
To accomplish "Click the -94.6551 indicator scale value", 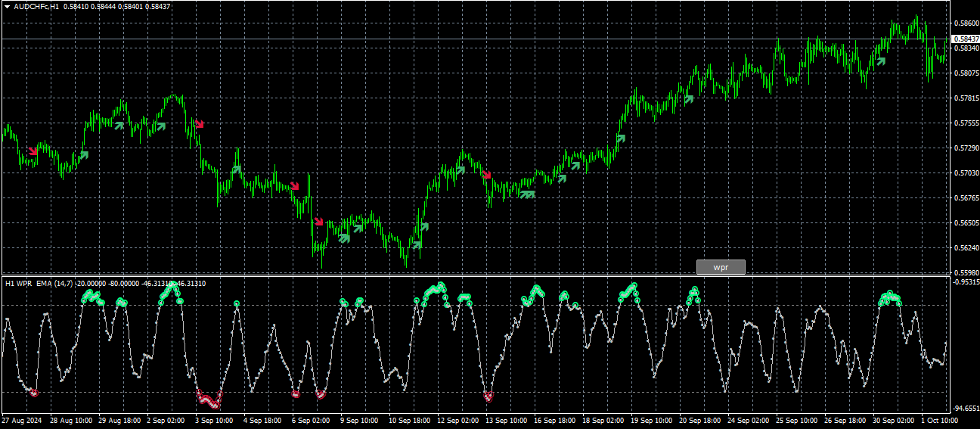I will [x=965, y=407].
